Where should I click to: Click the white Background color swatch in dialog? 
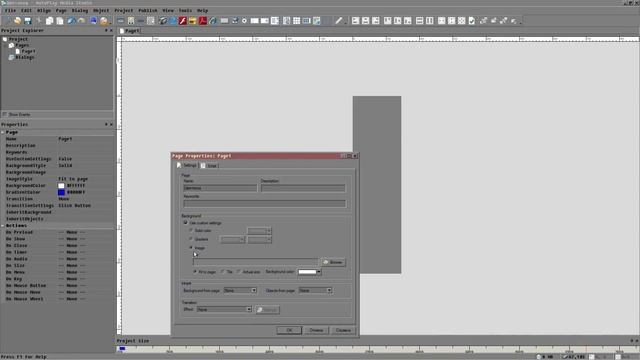pos(307,272)
